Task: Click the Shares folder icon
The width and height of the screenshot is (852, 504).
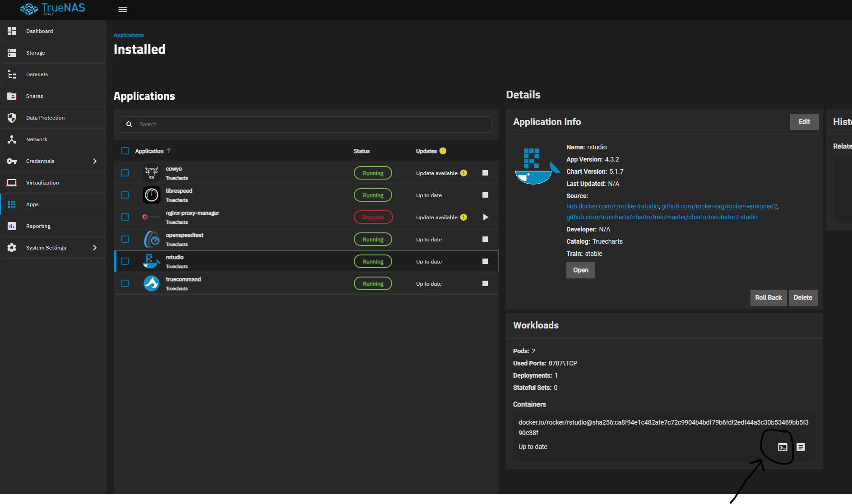Action: click(x=12, y=96)
